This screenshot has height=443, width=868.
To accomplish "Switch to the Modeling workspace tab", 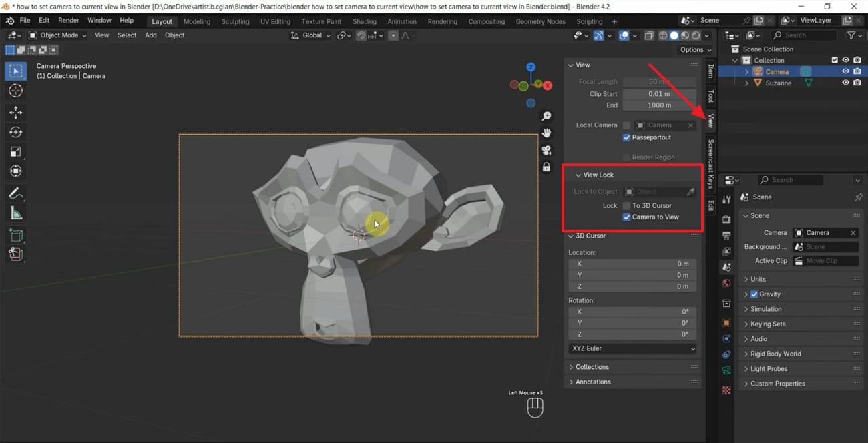I will tap(196, 21).
